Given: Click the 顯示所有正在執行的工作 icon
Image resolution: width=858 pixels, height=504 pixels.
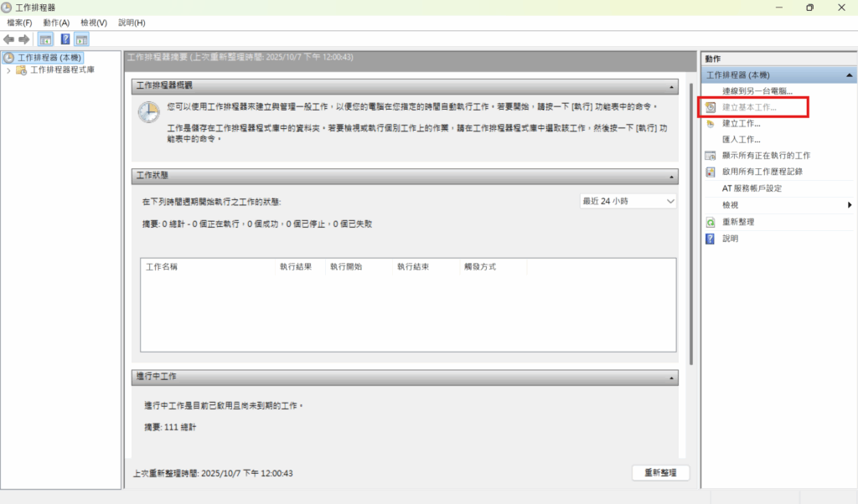Looking at the screenshot, I should pyautogui.click(x=711, y=156).
